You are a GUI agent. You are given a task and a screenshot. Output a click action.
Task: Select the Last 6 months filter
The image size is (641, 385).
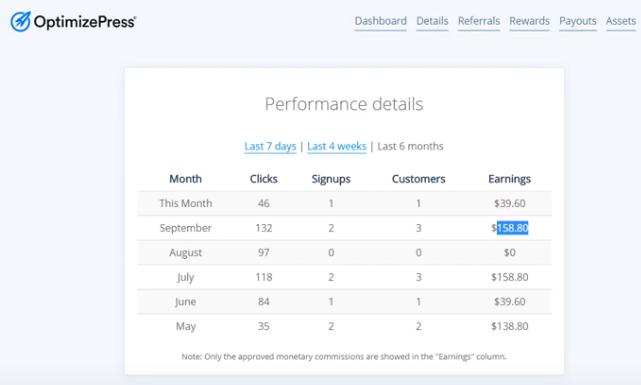410,146
